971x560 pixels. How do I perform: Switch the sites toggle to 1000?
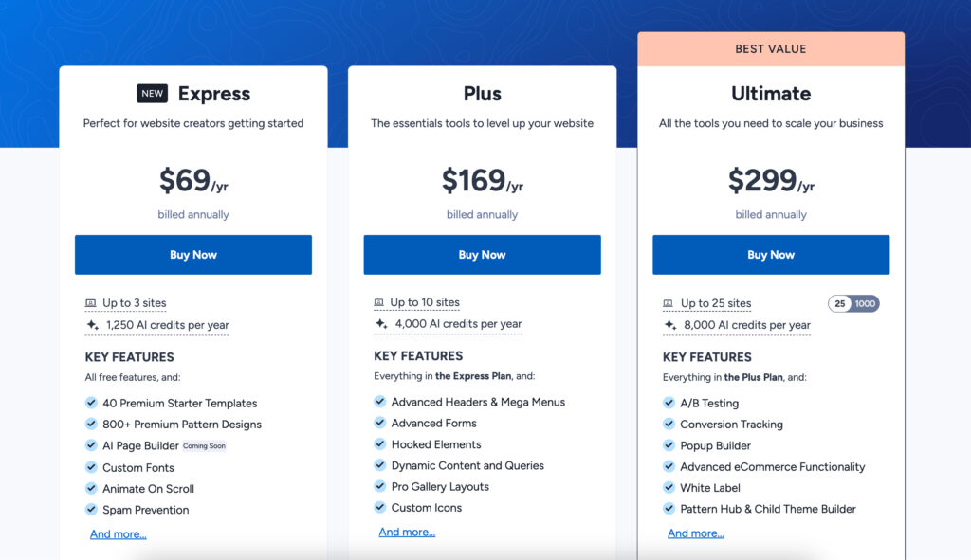[866, 303]
